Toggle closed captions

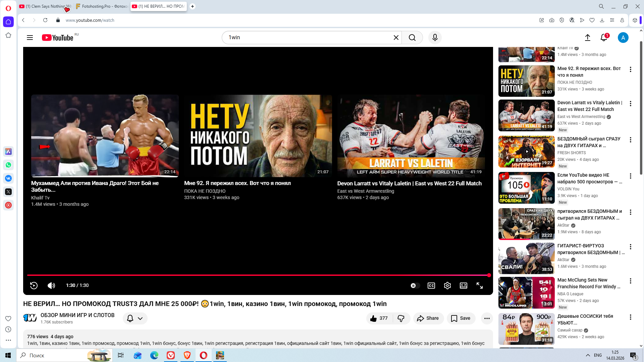pyautogui.click(x=431, y=286)
